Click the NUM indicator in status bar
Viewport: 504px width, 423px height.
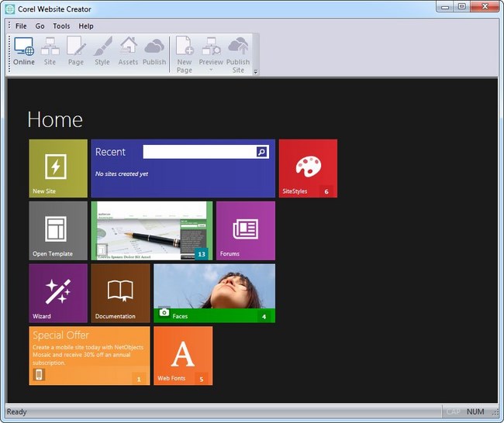point(475,411)
